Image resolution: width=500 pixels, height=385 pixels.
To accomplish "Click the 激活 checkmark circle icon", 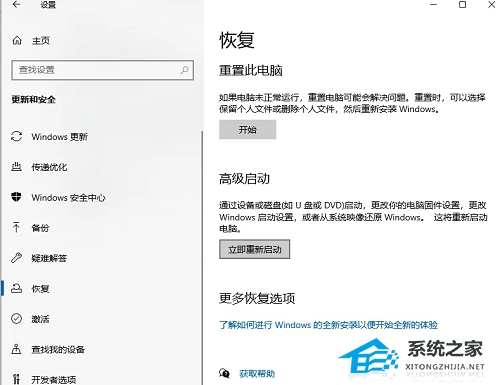I will [x=16, y=319].
